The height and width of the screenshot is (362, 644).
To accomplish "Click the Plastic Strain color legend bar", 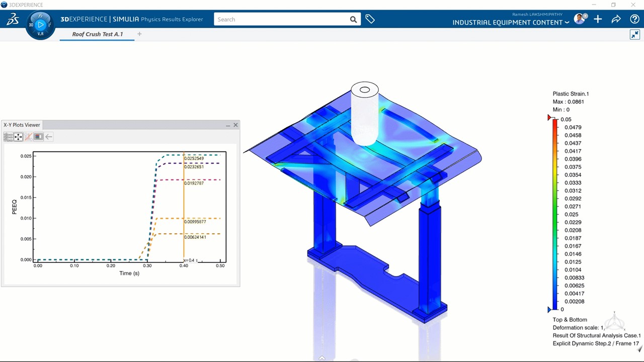I will [x=555, y=214].
